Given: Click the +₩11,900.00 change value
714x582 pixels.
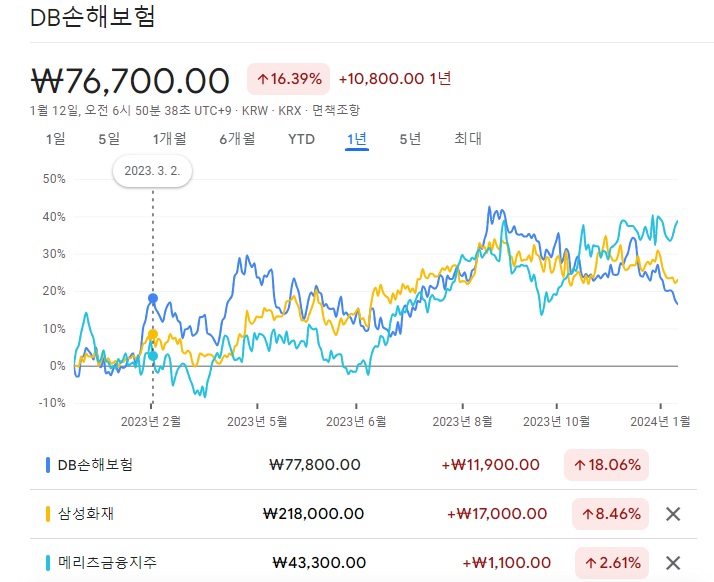Looking at the screenshot, I should point(490,465).
